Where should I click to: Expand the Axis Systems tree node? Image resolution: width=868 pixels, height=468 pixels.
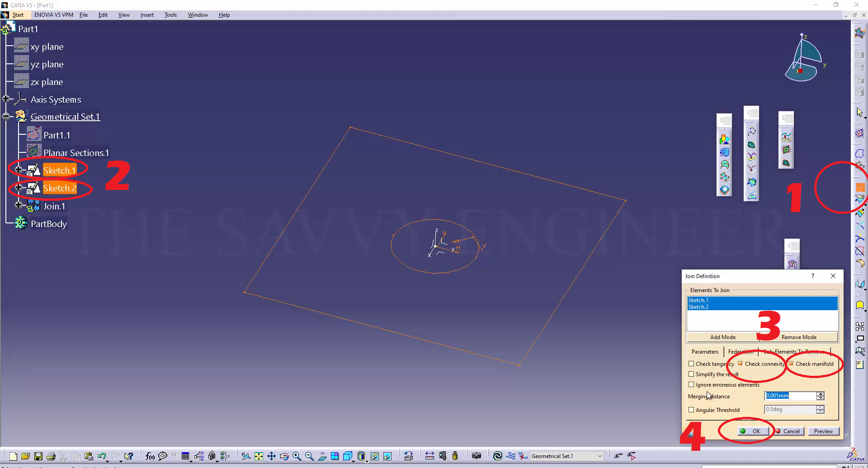tap(6, 99)
